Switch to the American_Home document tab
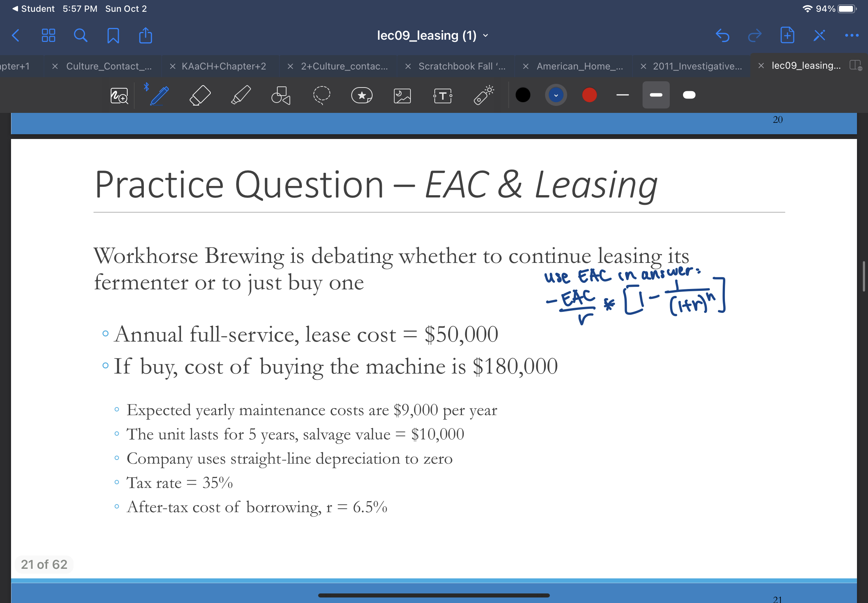The width and height of the screenshot is (868, 603). 579,66
